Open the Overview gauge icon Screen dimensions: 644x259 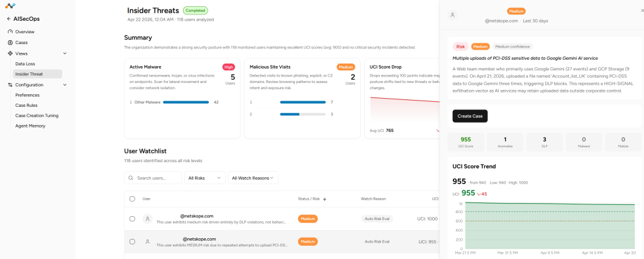tap(10, 31)
